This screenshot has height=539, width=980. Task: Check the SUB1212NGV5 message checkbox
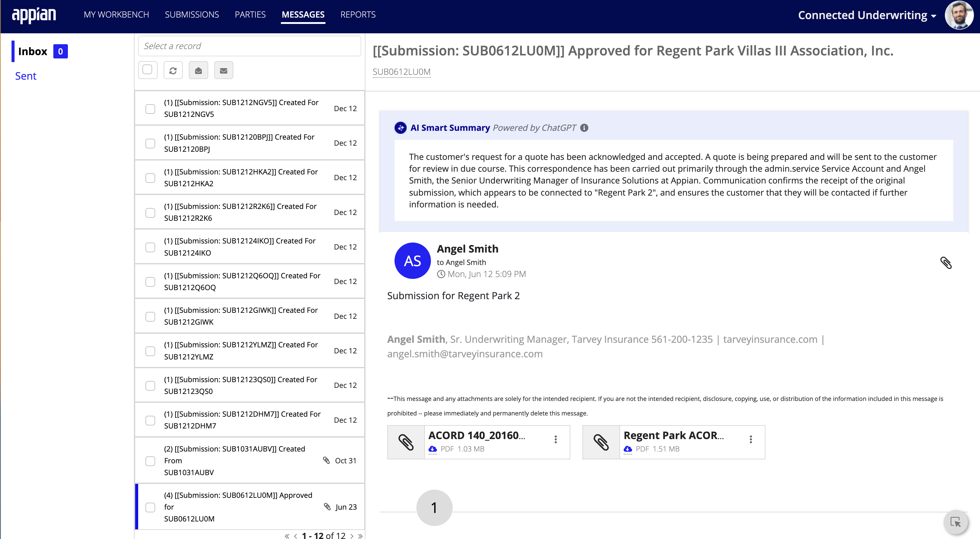coord(150,109)
